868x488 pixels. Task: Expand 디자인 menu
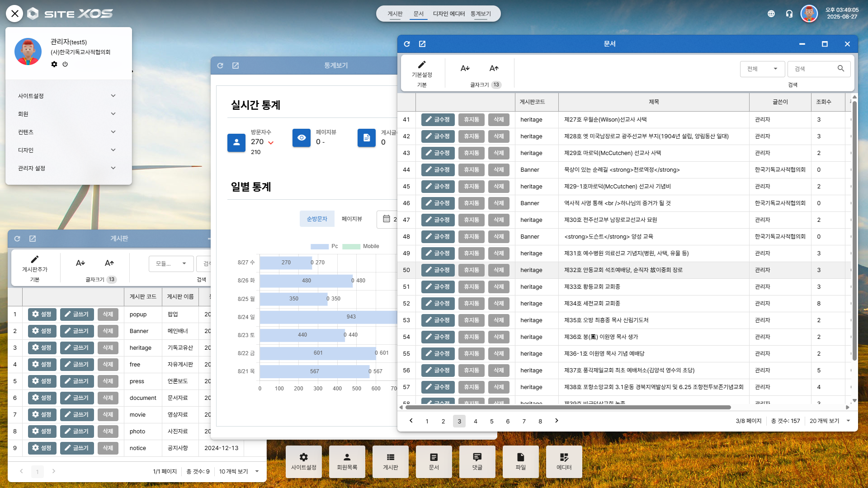[67, 150]
